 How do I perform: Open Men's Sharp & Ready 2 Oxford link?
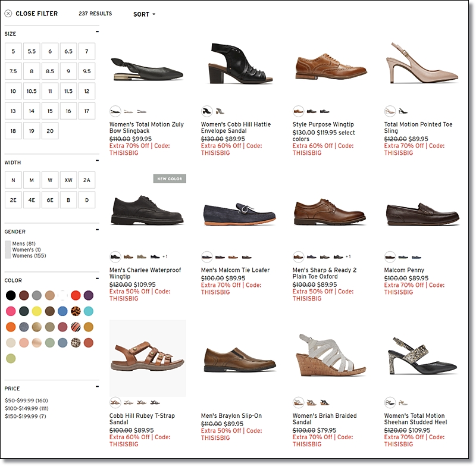point(324,273)
